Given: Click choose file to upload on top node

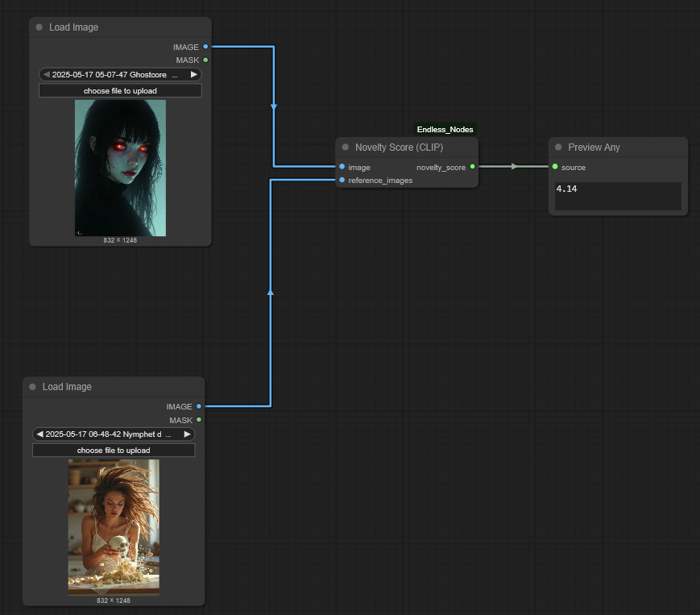Looking at the screenshot, I should [119, 90].
